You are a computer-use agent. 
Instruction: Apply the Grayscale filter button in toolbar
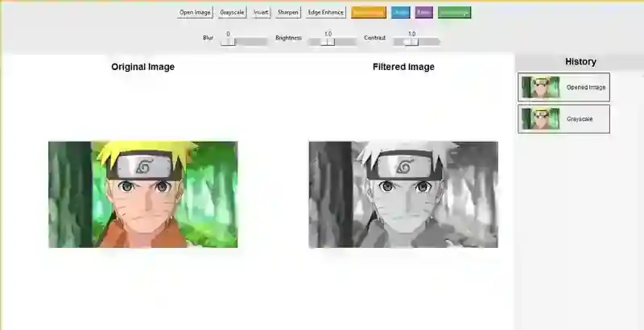(232, 12)
